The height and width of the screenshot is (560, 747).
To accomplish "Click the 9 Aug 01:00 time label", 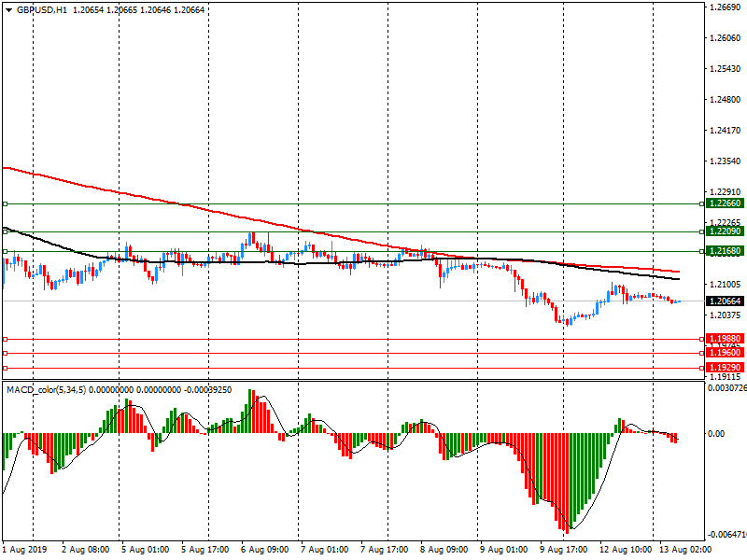I will 504,549.
